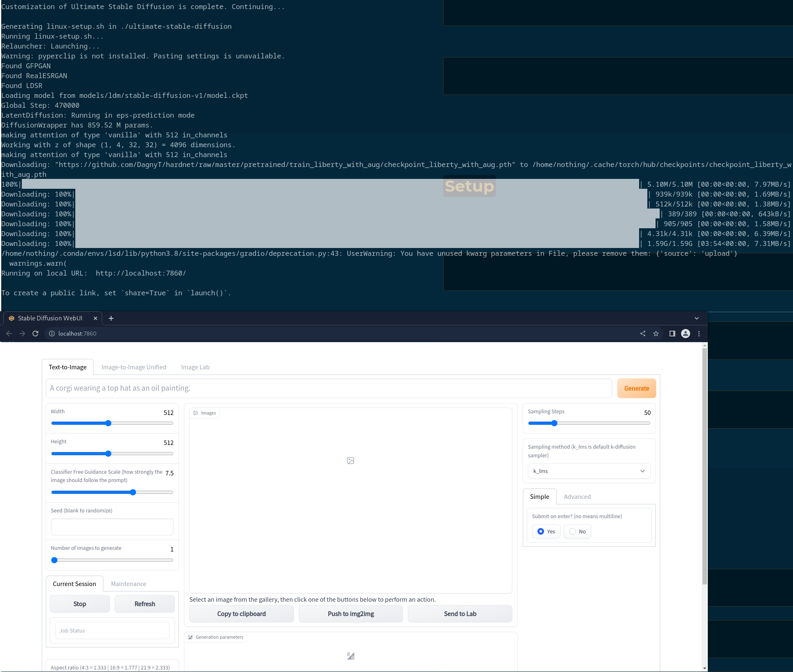This screenshot has height=672, width=793.
Task: Open a new browser tab
Action: coord(111,318)
